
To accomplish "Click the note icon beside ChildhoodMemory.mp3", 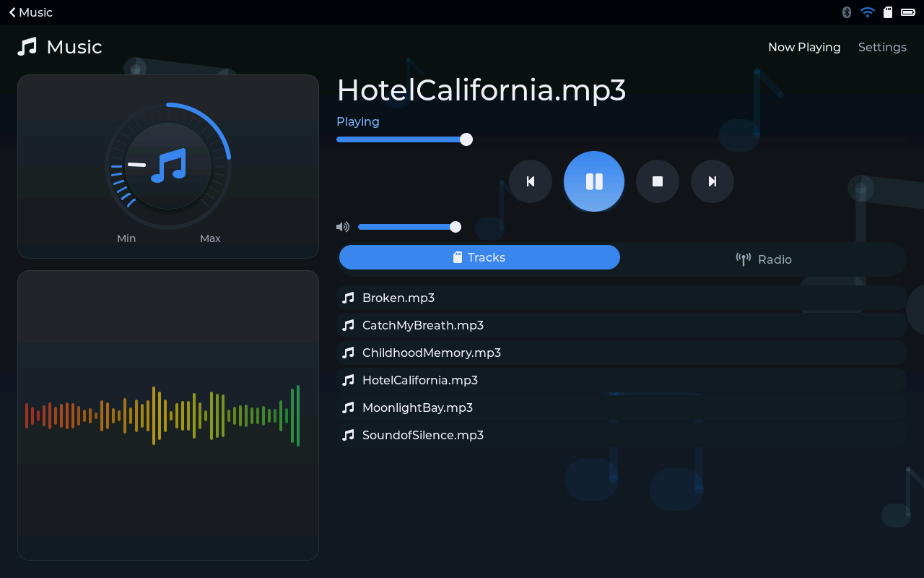I will click(x=348, y=353).
